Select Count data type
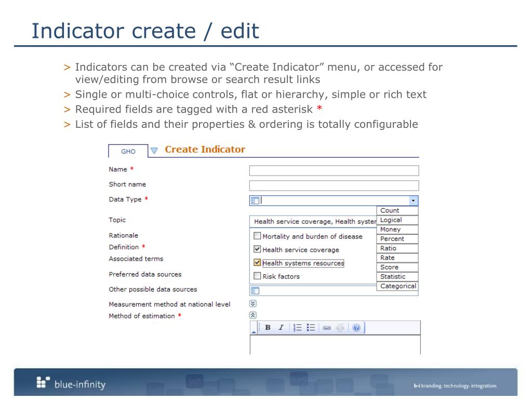This screenshot has width=532, height=399. [397, 210]
